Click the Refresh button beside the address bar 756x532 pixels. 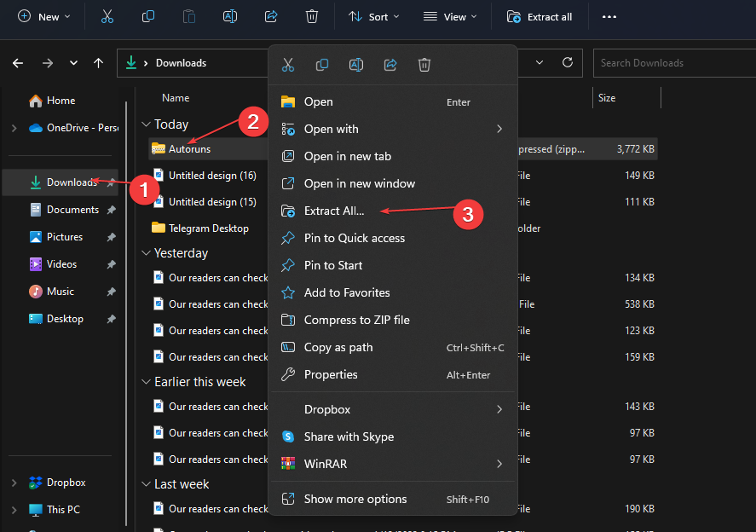567,62
